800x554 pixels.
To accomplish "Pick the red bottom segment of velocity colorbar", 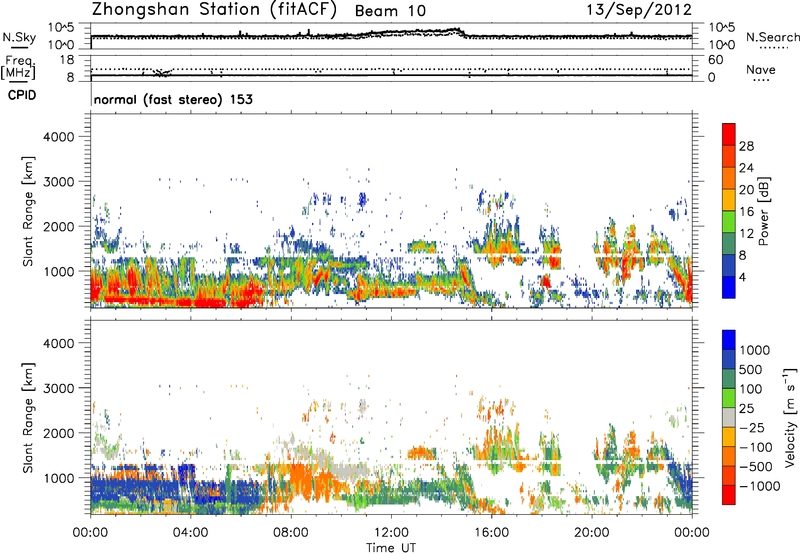I will 729,495.
